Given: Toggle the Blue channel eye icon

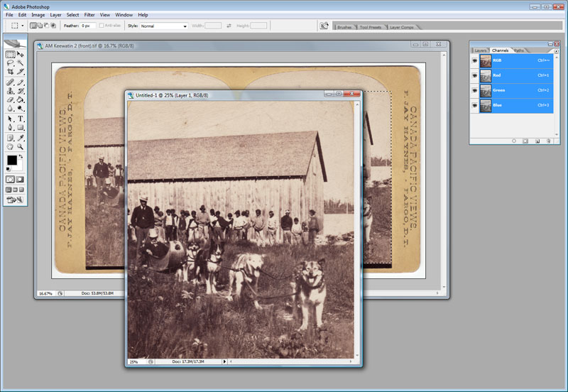Looking at the screenshot, I should tap(474, 105).
